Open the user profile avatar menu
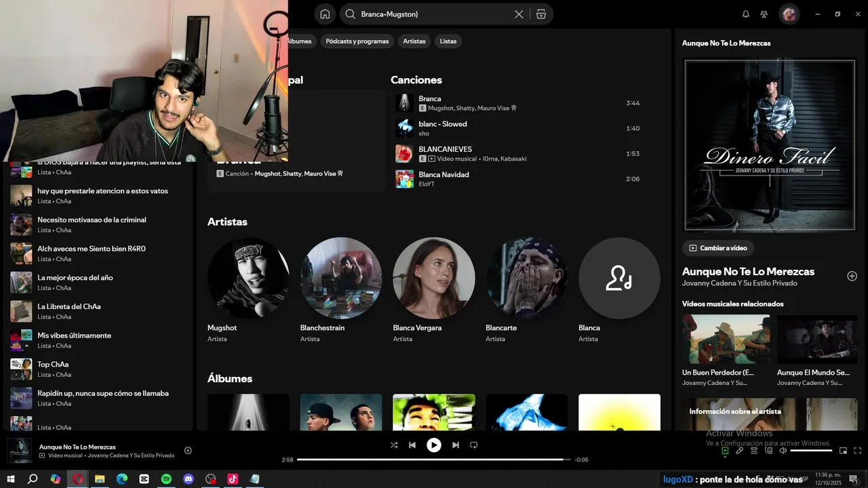Image resolution: width=868 pixels, height=488 pixels. pyautogui.click(x=789, y=14)
